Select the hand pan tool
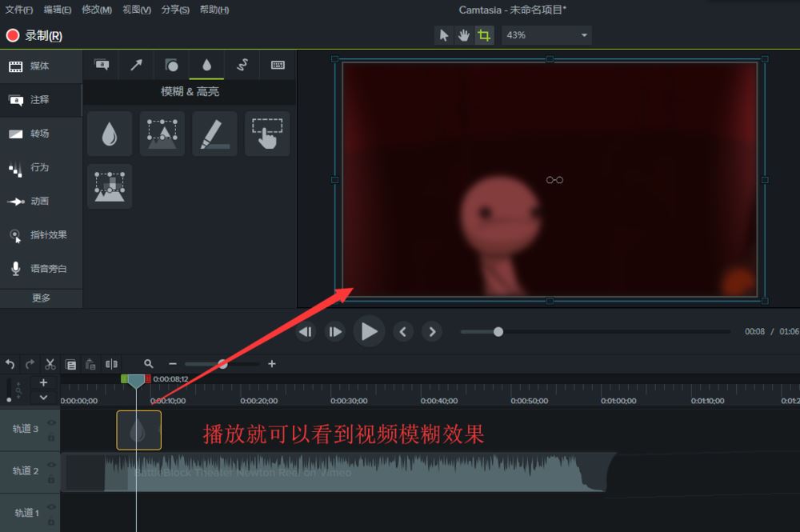This screenshot has height=532, width=800. (463, 35)
